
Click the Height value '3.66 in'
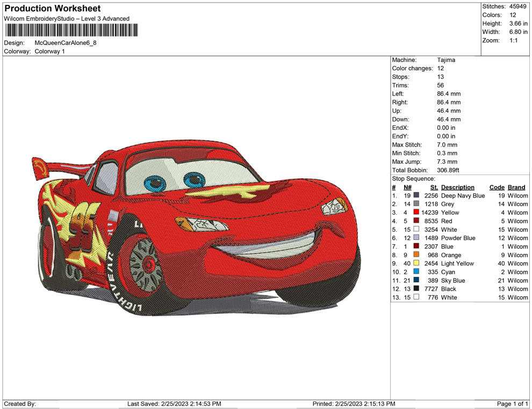pos(519,24)
